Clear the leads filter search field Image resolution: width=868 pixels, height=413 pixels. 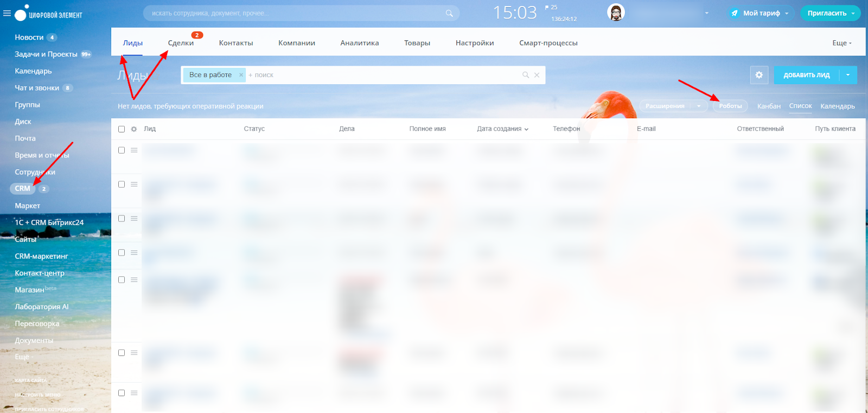[x=537, y=75]
